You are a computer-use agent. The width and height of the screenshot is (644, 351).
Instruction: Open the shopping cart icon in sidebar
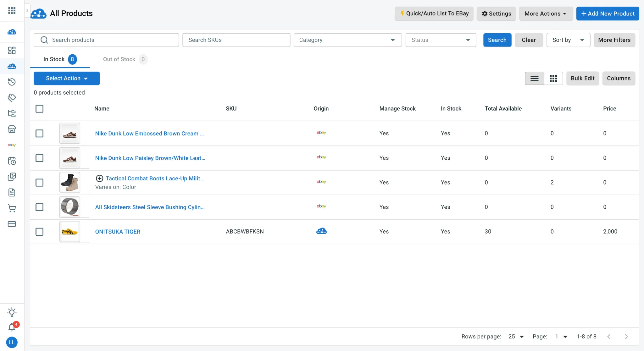click(12, 208)
